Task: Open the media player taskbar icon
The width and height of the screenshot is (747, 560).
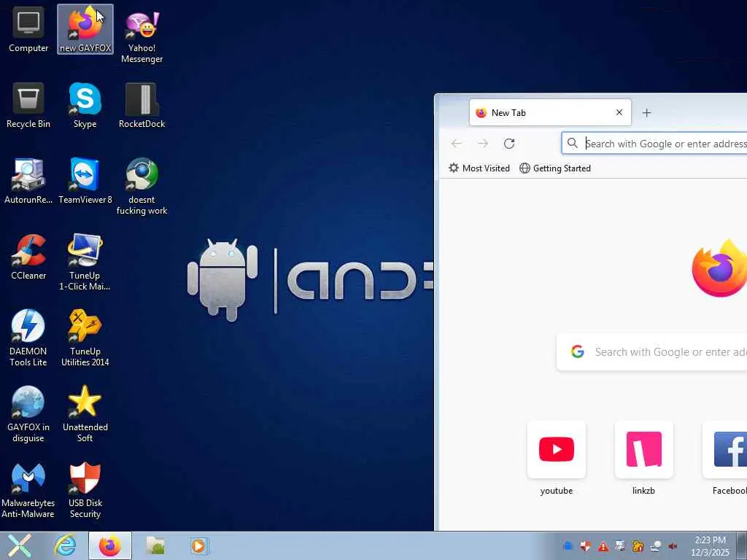Action: (x=198, y=545)
